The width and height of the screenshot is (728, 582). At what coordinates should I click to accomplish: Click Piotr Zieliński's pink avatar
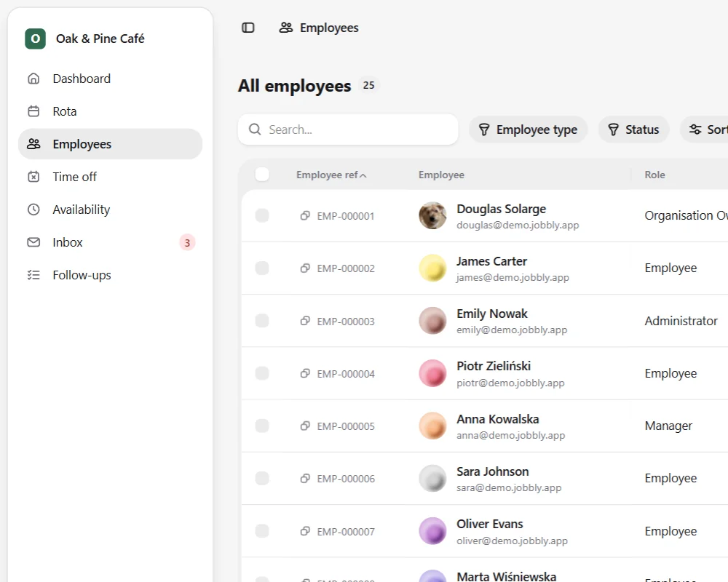(432, 373)
